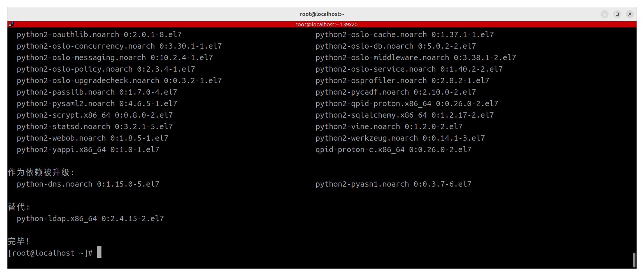Minimize the root@localhost terminal window
The height and width of the screenshot is (276, 644).
click(605, 14)
